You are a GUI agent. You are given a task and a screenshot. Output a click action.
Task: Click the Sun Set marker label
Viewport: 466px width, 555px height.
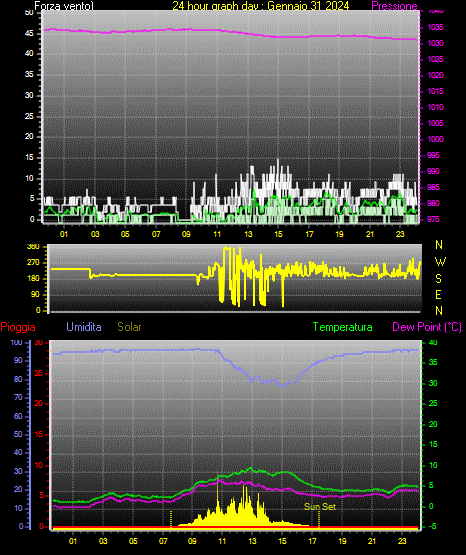[320, 507]
